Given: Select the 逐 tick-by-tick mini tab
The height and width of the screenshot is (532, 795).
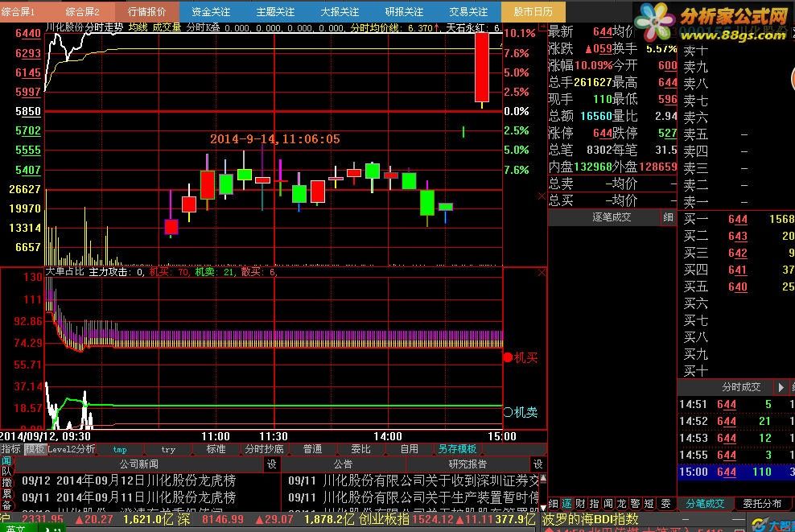Looking at the screenshot, I should click(x=566, y=504).
